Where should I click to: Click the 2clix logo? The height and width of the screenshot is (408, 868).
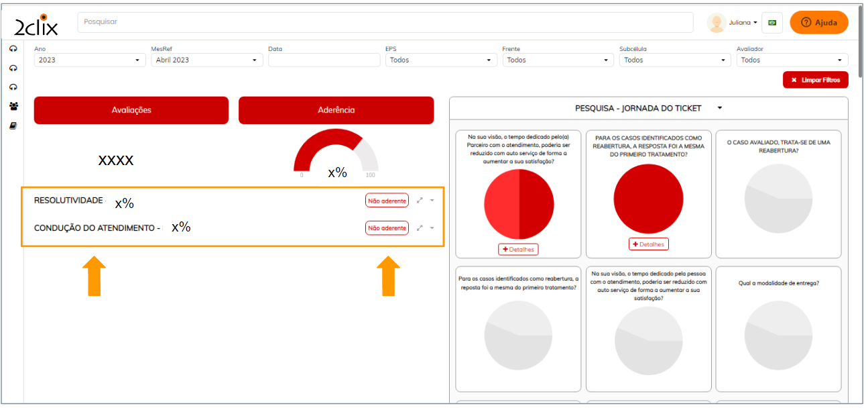click(37, 23)
